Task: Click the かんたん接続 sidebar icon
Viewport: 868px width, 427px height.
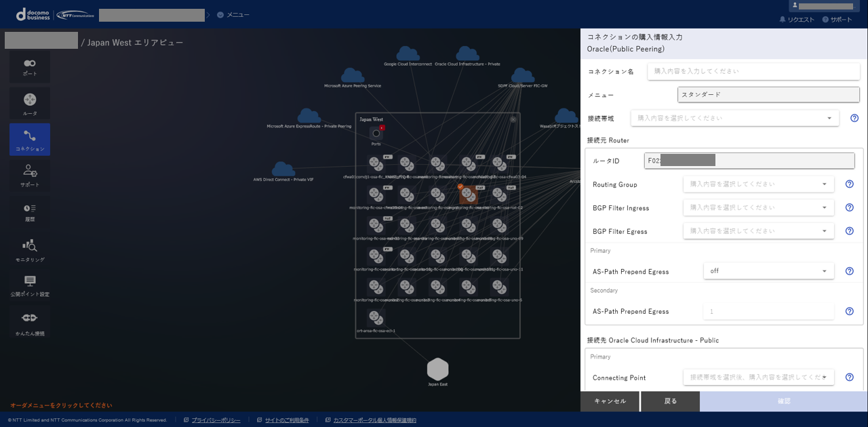Action: (x=30, y=321)
